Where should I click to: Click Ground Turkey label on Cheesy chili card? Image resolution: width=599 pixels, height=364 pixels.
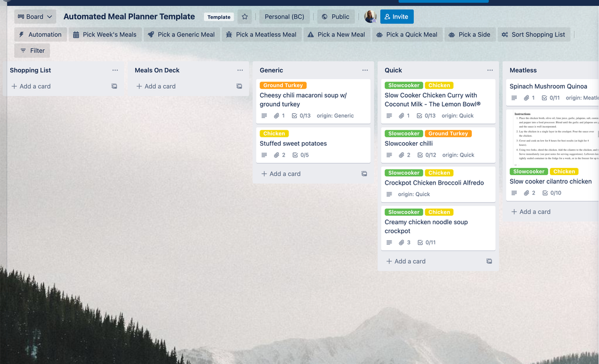tap(283, 85)
